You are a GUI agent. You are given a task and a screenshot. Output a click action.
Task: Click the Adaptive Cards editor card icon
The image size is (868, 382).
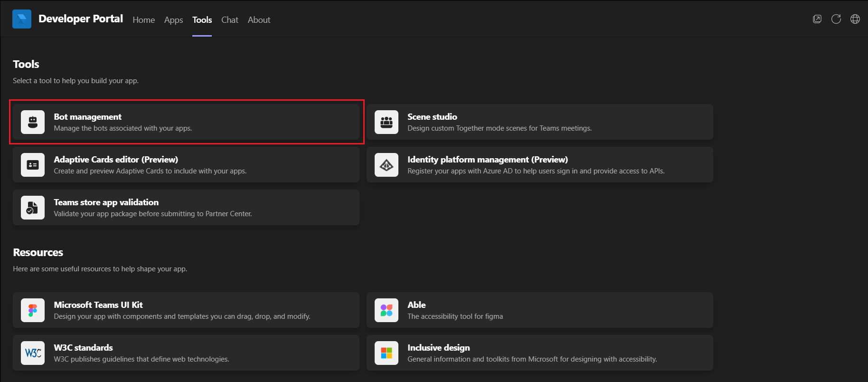(33, 165)
